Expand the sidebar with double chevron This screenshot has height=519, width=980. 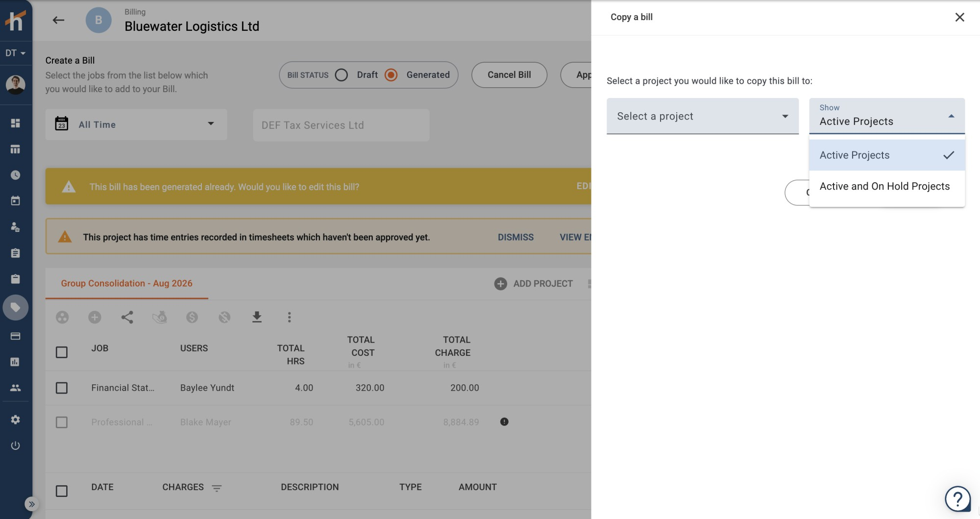(x=31, y=504)
